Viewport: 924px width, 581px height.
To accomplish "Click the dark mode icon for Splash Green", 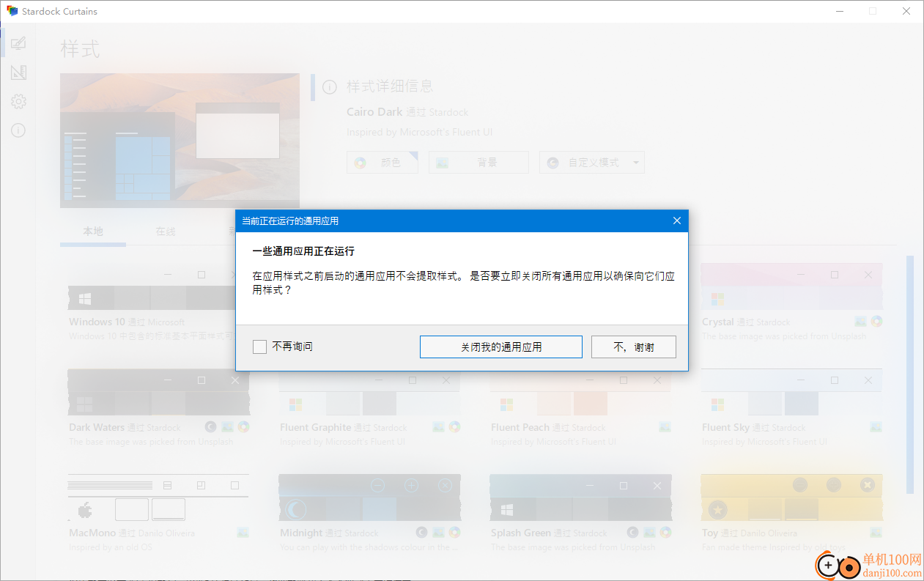I will (633, 533).
